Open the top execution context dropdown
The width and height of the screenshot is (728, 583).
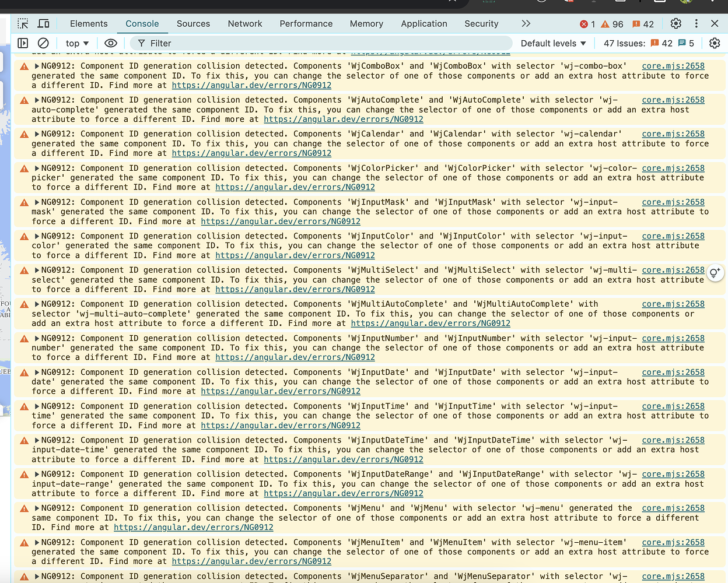pyautogui.click(x=76, y=43)
